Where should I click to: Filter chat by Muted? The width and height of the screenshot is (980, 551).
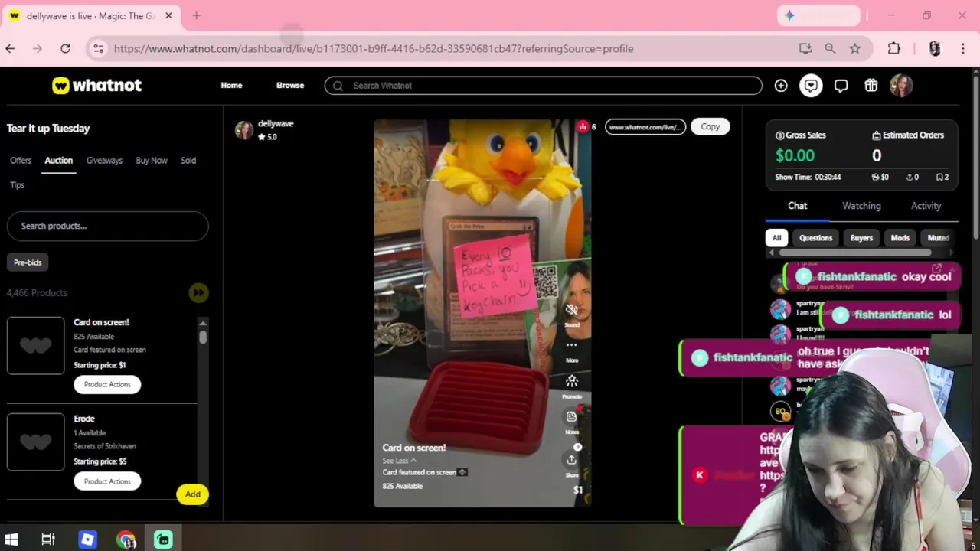(x=938, y=238)
